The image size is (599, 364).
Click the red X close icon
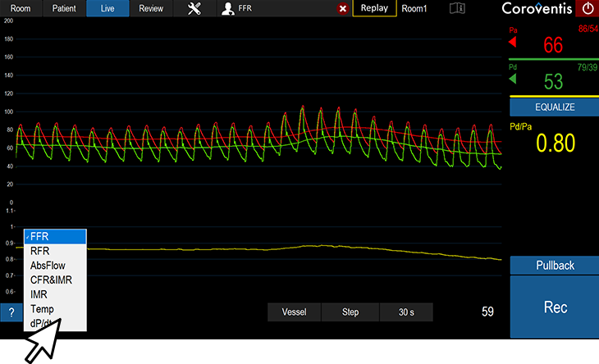(x=343, y=8)
